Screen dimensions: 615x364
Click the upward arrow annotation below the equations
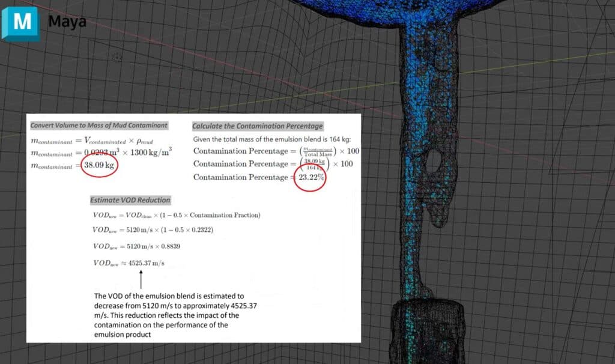pos(142,279)
